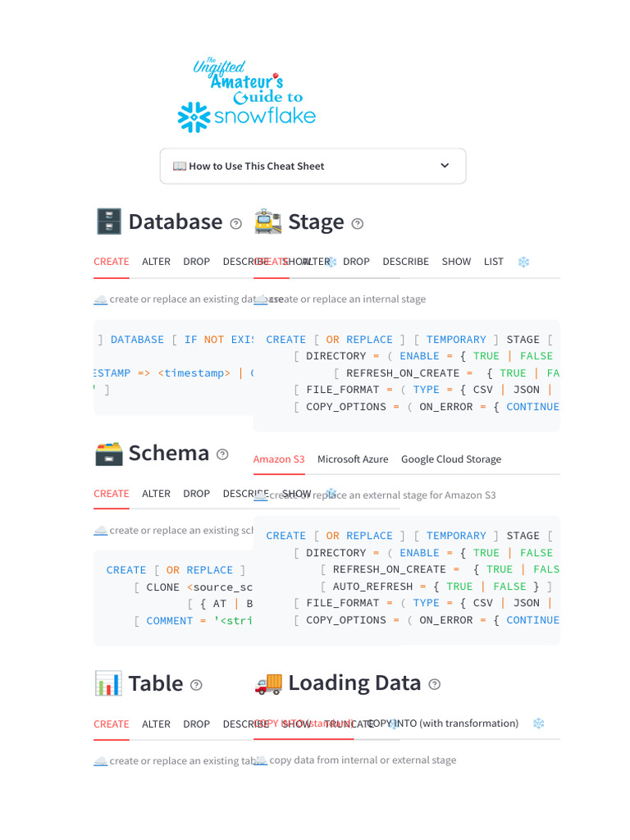The height and width of the screenshot is (840, 630).
Task: Click the help icon beside Database heading
Action: point(236,223)
